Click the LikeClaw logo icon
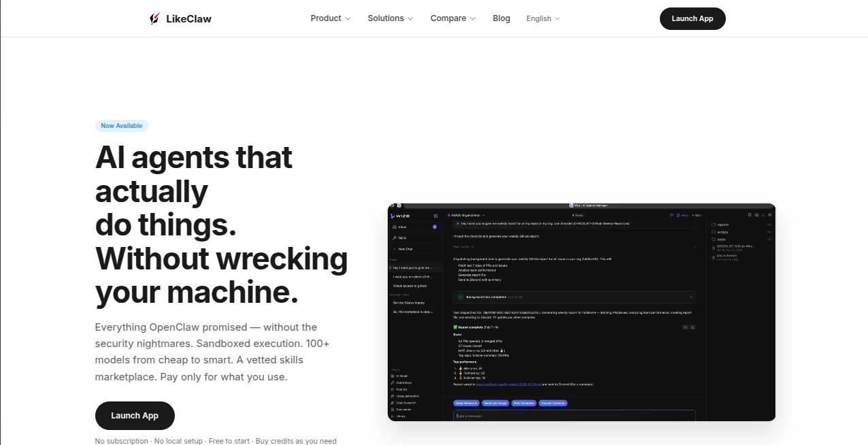 [154, 18]
